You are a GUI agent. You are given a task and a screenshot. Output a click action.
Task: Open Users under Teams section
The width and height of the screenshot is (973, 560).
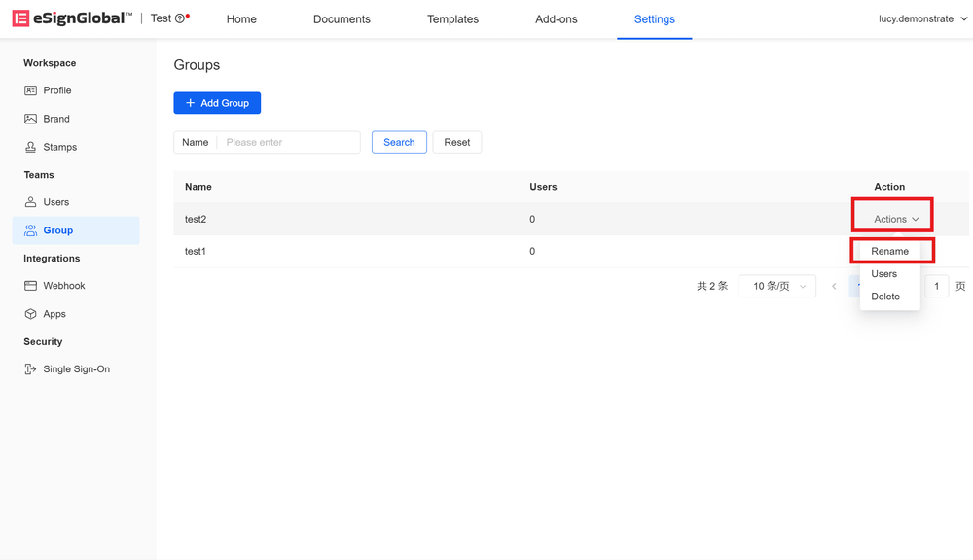55,202
